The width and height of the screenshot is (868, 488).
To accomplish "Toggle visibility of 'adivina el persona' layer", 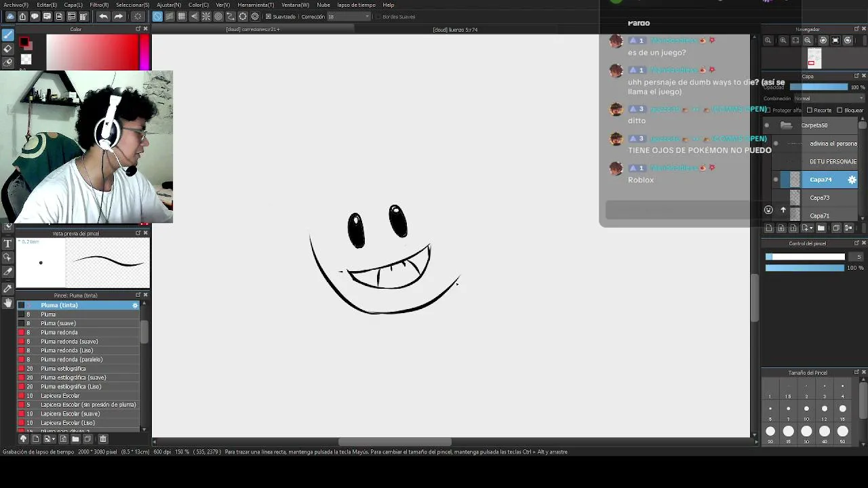I will [x=776, y=144].
